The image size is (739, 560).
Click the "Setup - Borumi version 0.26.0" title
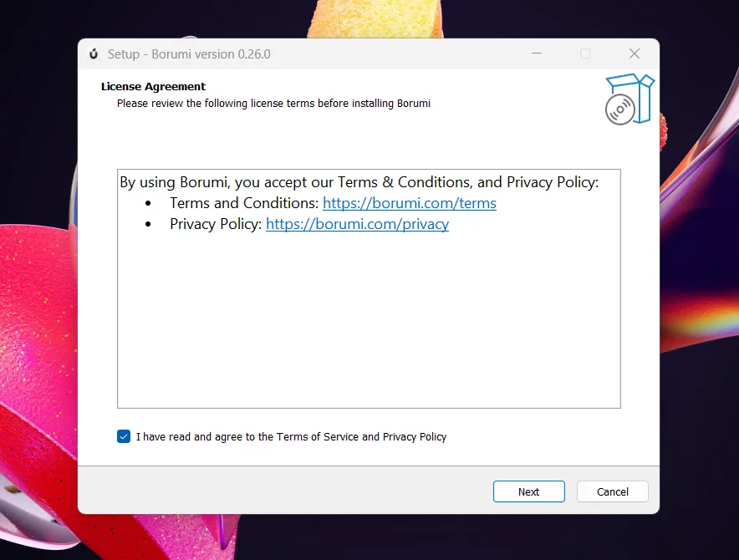click(189, 54)
